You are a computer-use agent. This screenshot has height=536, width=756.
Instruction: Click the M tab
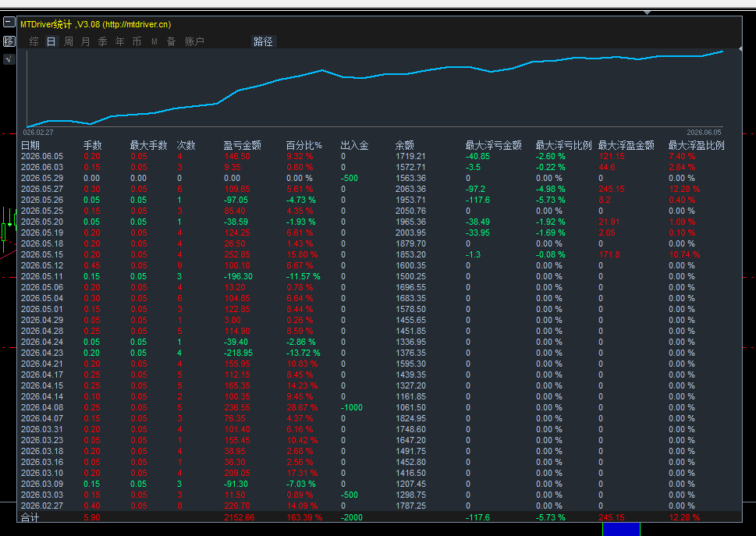coord(154,41)
